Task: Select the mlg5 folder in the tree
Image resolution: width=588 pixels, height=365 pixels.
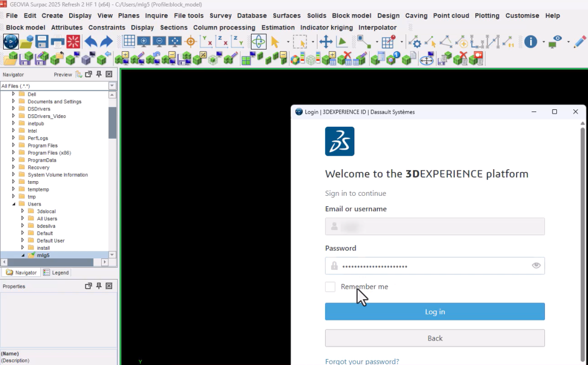Action: 43,255
